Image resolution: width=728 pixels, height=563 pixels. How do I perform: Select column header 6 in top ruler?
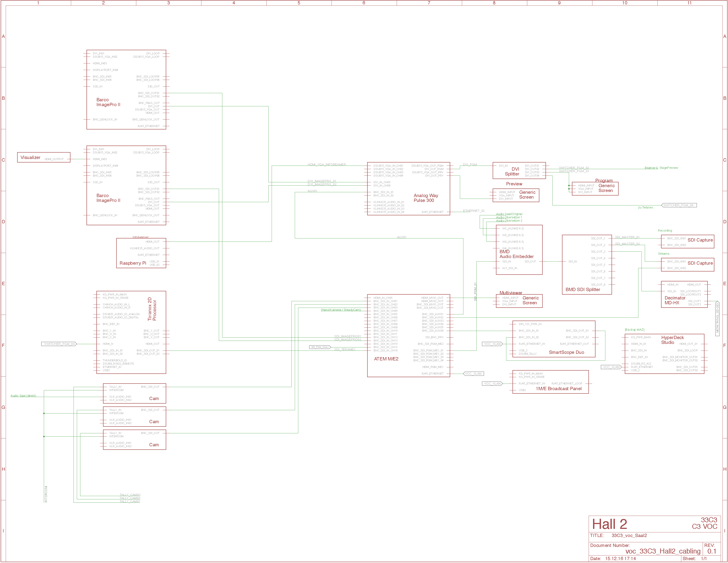pos(364,3)
